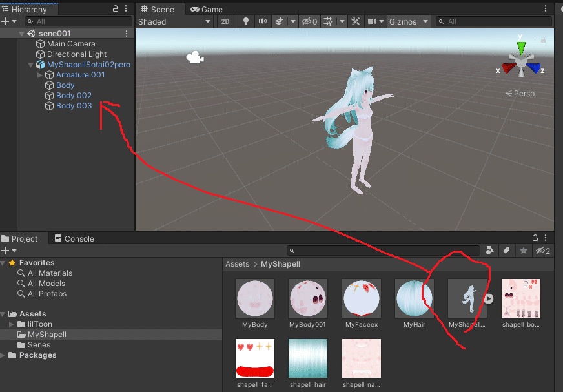Click Assets in the breadcrumb path
563x392 pixels.
[x=237, y=264]
